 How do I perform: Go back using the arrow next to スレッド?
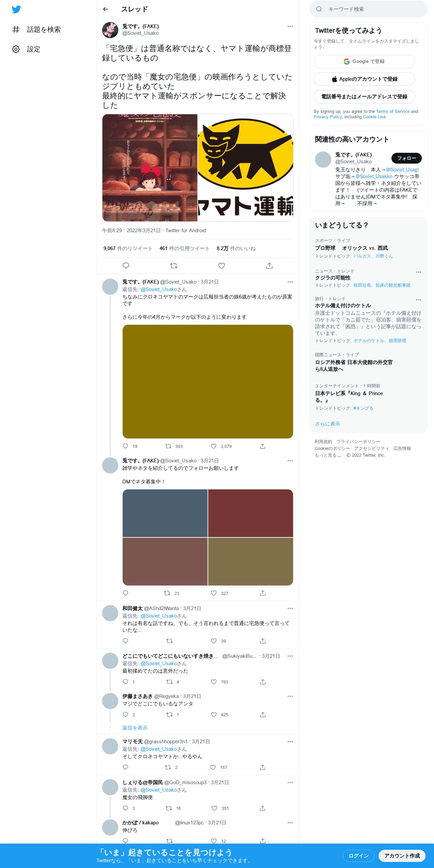coord(105,9)
